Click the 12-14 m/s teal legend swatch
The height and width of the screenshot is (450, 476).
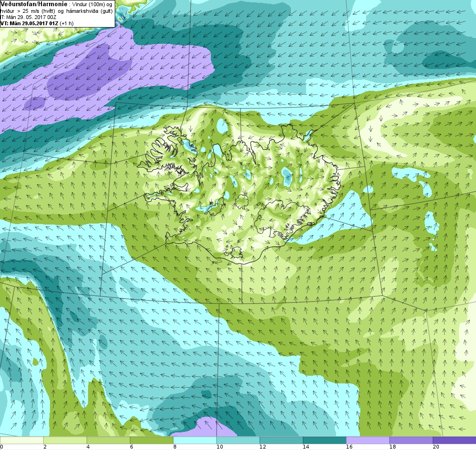281,440
